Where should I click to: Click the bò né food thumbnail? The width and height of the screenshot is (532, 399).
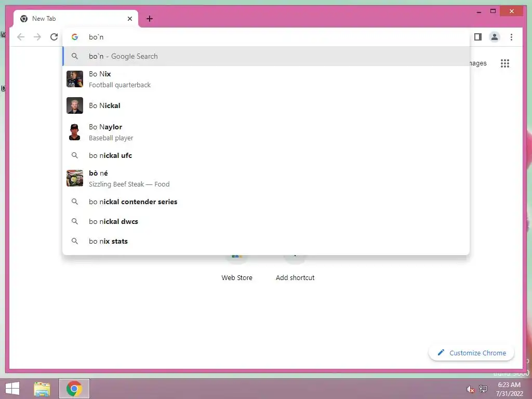click(x=75, y=178)
